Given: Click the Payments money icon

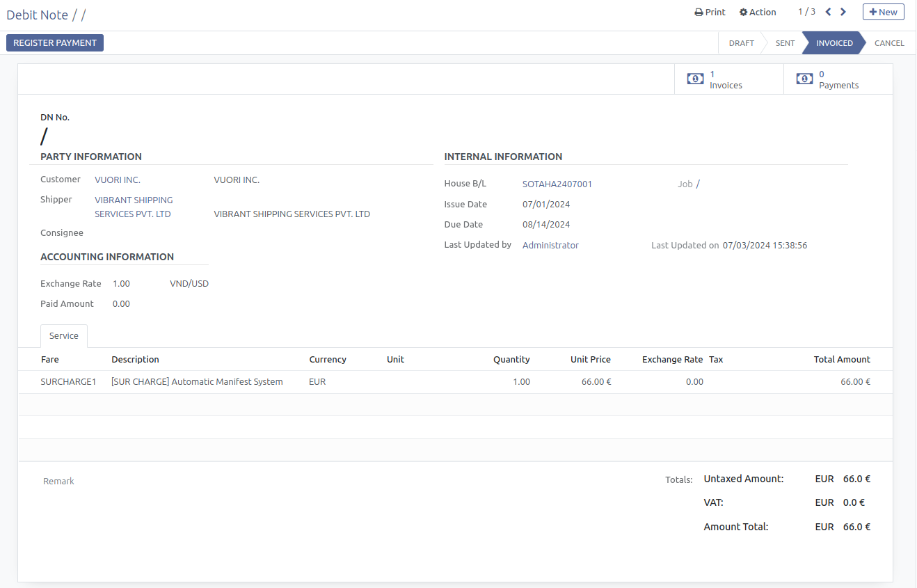Looking at the screenshot, I should point(804,79).
